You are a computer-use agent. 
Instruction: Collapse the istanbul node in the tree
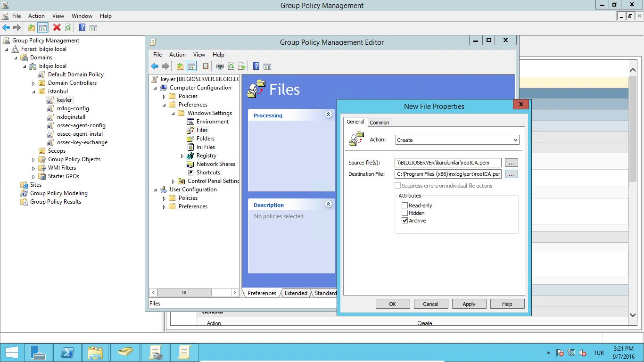coord(33,92)
